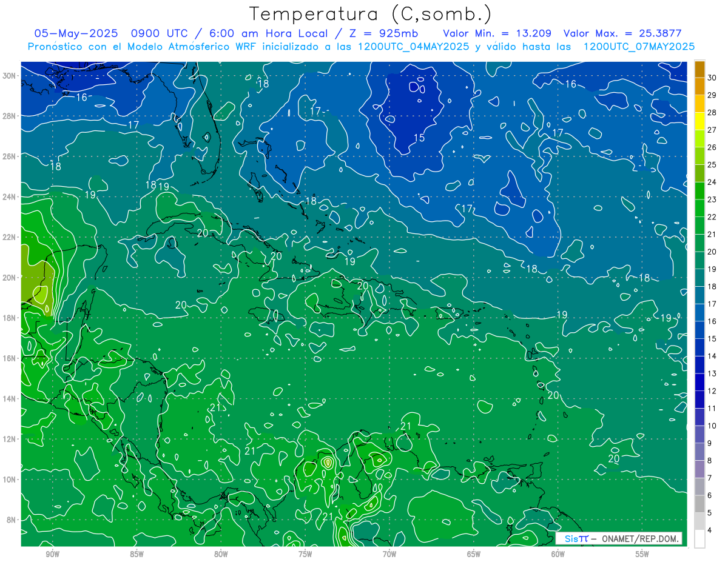Click the 'Temperatura (C,somb.)' chart title

(x=371, y=14)
